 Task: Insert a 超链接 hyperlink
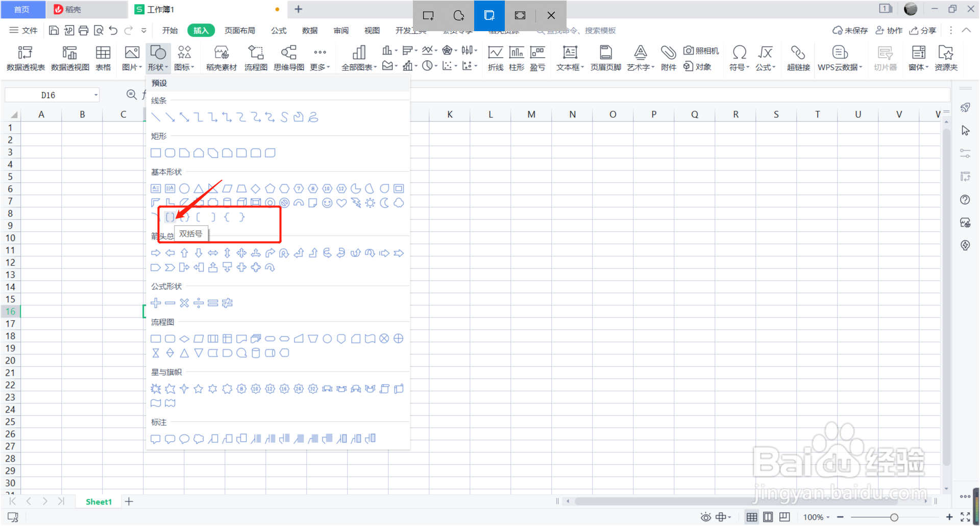point(798,58)
